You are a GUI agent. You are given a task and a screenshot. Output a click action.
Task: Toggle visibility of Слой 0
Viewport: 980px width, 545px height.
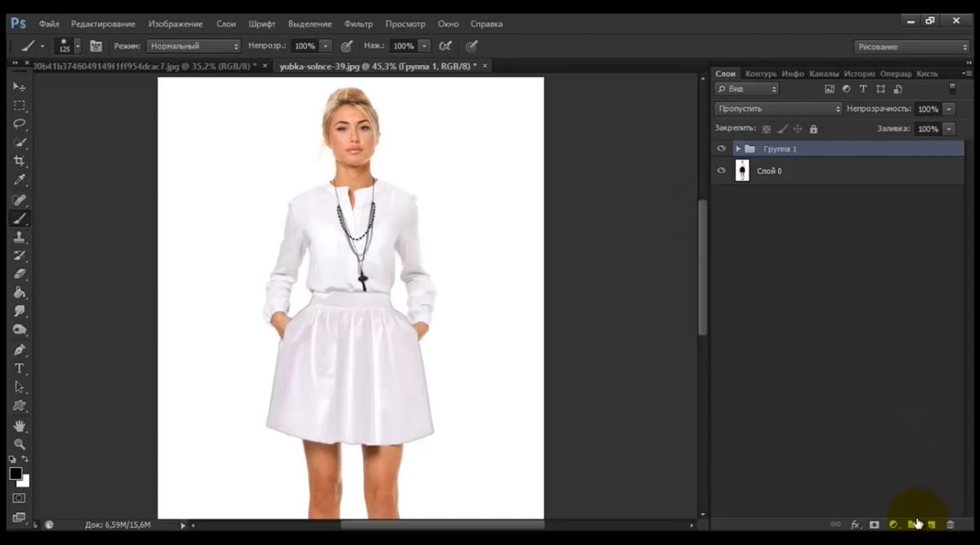coord(721,171)
